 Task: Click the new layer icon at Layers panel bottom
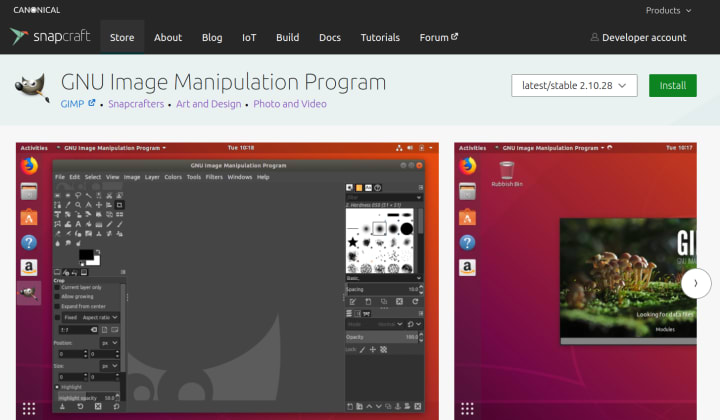point(350,406)
